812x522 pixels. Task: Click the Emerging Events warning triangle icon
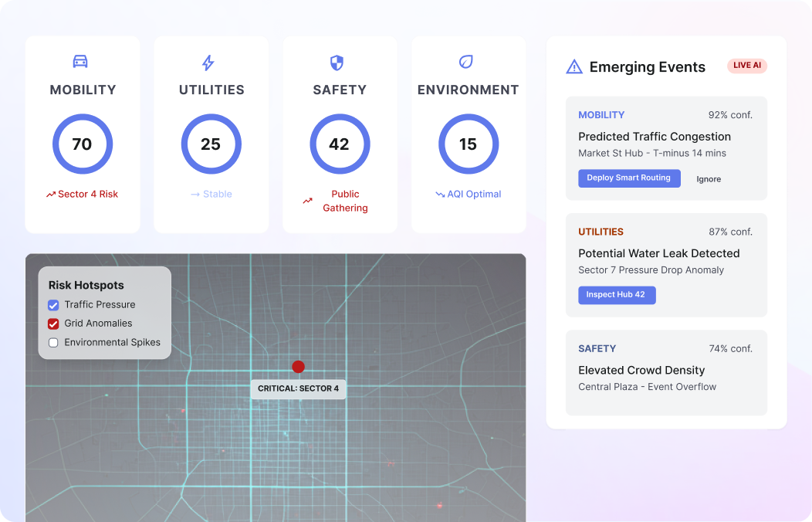click(x=573, y=67)
